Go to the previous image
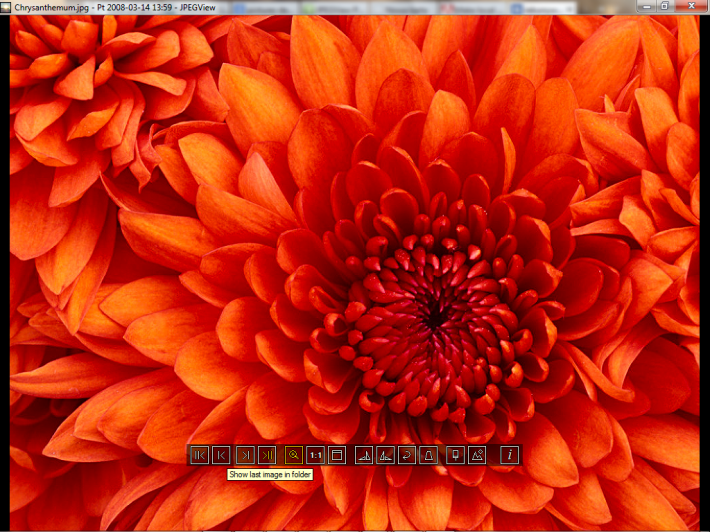 221,455
